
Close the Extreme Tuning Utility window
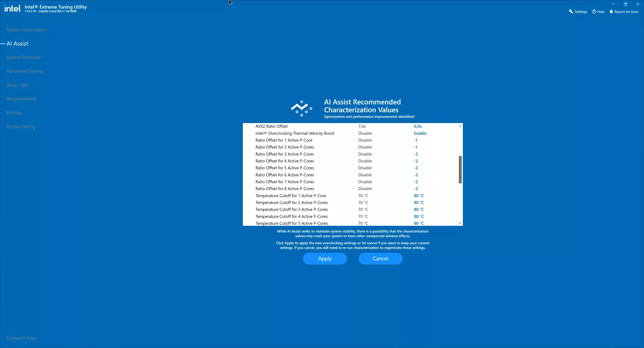click(638, 4)
